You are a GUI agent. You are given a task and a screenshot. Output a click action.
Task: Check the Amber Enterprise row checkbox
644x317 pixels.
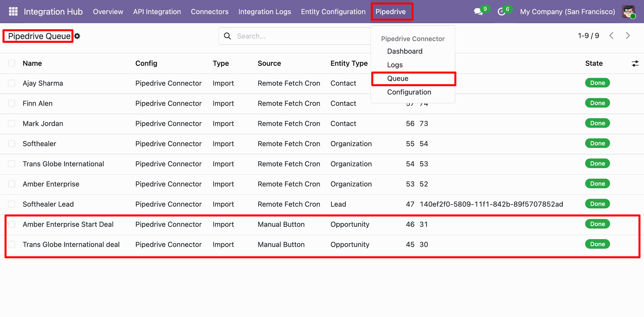tap(12, 184)
